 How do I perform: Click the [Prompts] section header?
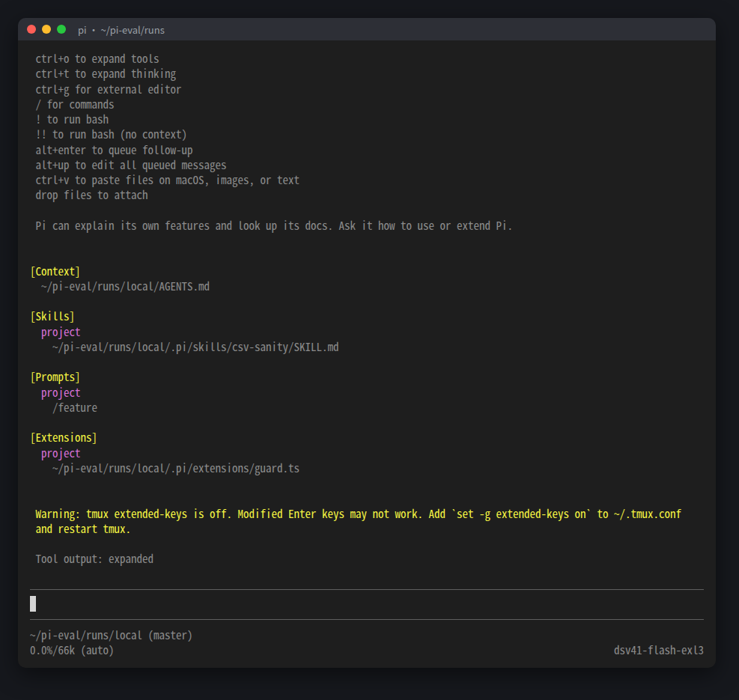[x=55, y=377]
